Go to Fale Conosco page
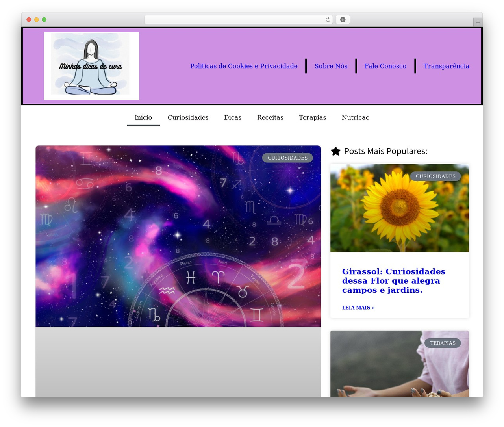 385,66
